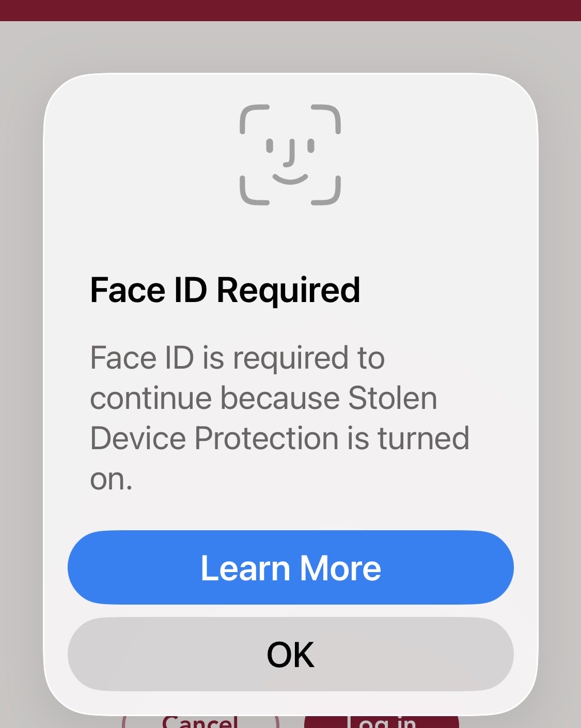The image size is (581, 728).
Task: Click "Device Protection" in the alert text
Action: coord(215,438)
